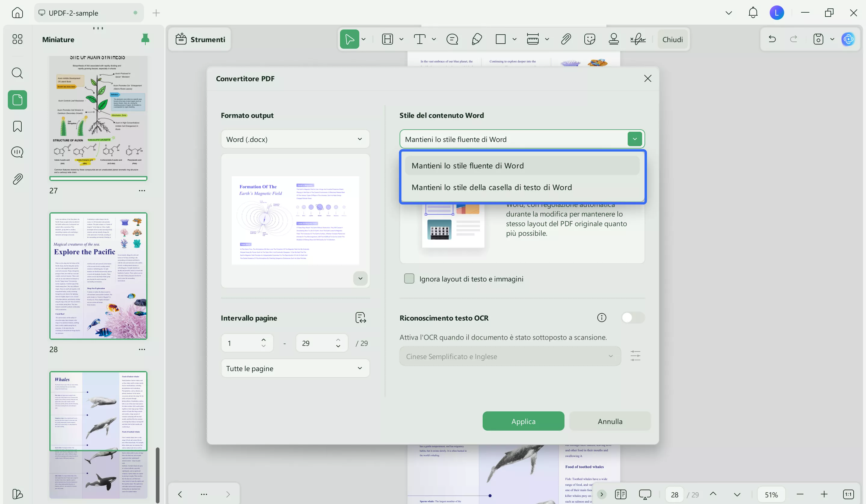Open the Word (.docx) output format dropdown
Screen dimensions: 866x504
[x=295, y=139]
